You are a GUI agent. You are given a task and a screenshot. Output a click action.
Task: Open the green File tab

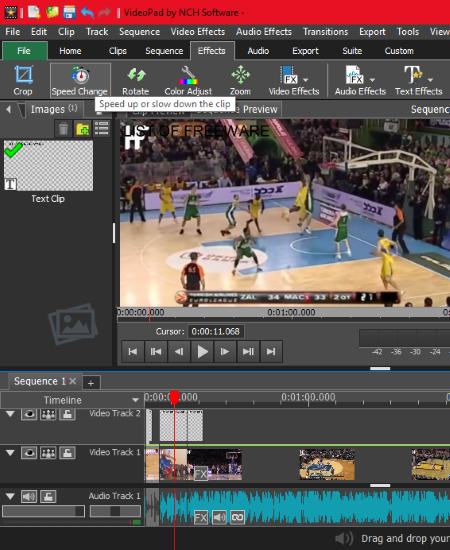click(x=24, y=51)
